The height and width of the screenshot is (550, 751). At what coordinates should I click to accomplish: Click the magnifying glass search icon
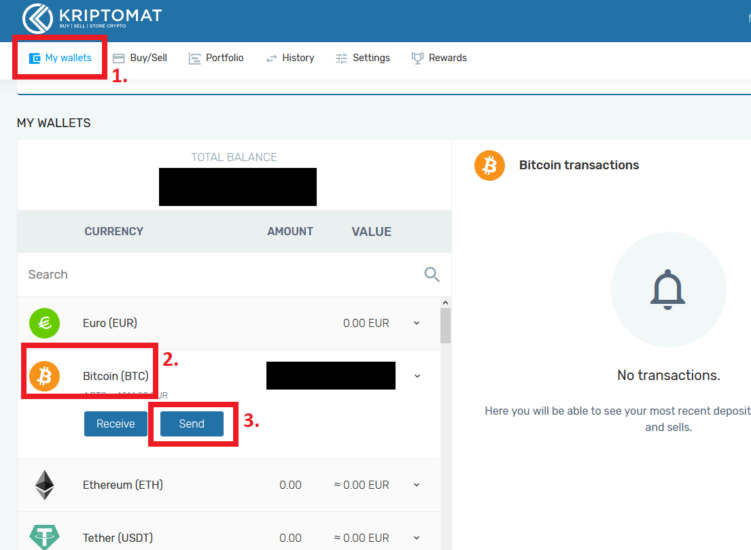tap(432, 275)
